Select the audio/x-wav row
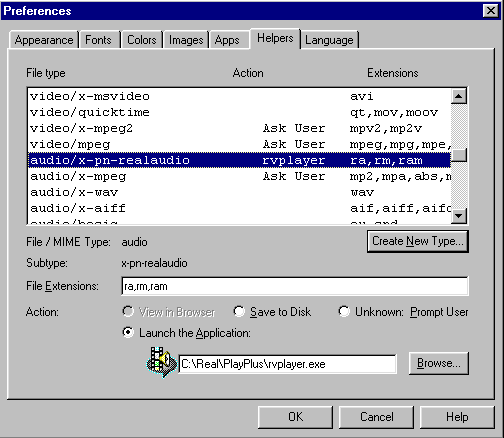504x438 pixels. (x=239, y=192)
